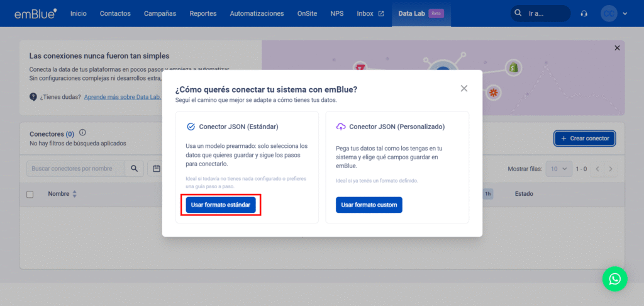This screenshot has width=644, height=306.
Task: Sort the table by Nombre column
Action: [x=74, y=194]
